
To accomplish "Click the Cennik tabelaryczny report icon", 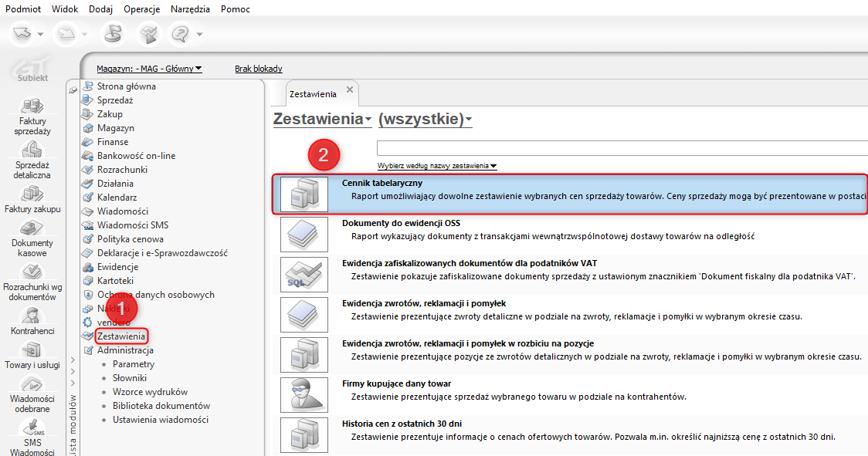I will click(x=304, y=194).
